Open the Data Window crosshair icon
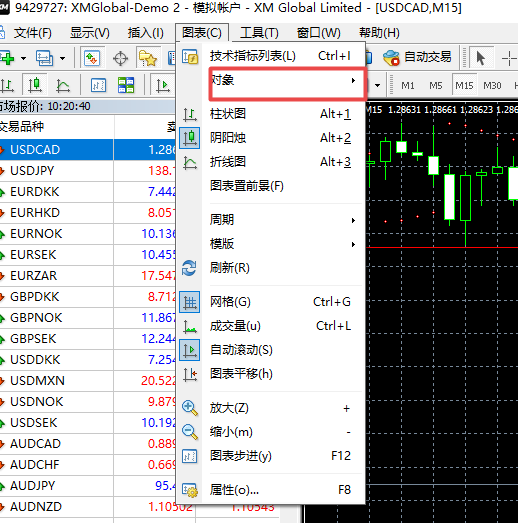Viewport: 518px width, 523px height. (120, 58)
